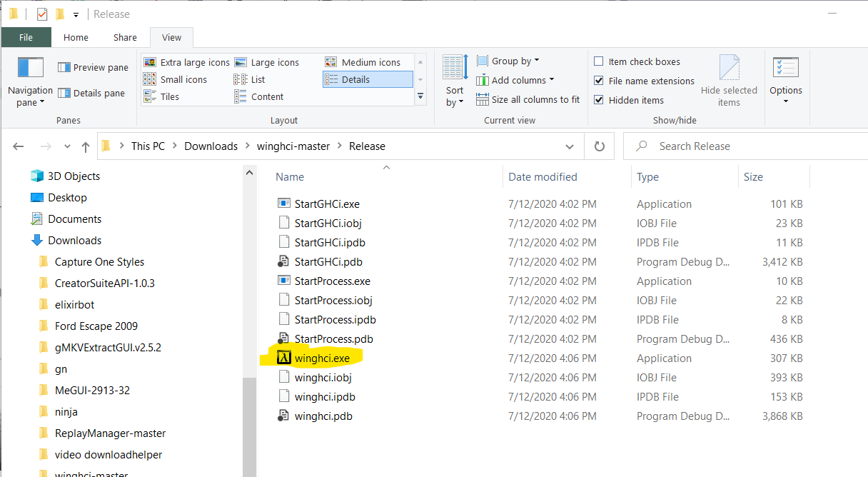Open the File tab
The image size is (868, 477).
[x=26, y=38]
